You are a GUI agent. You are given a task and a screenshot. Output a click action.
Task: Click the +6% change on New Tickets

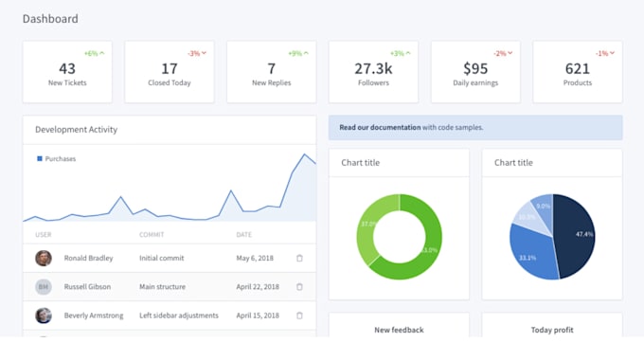pos(91,53)
